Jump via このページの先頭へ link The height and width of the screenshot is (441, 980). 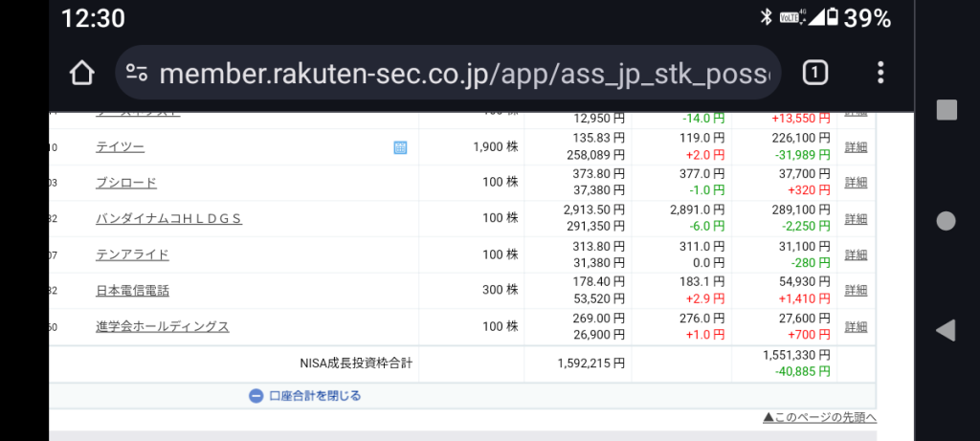pyautogui.click(x=819, y=417)
